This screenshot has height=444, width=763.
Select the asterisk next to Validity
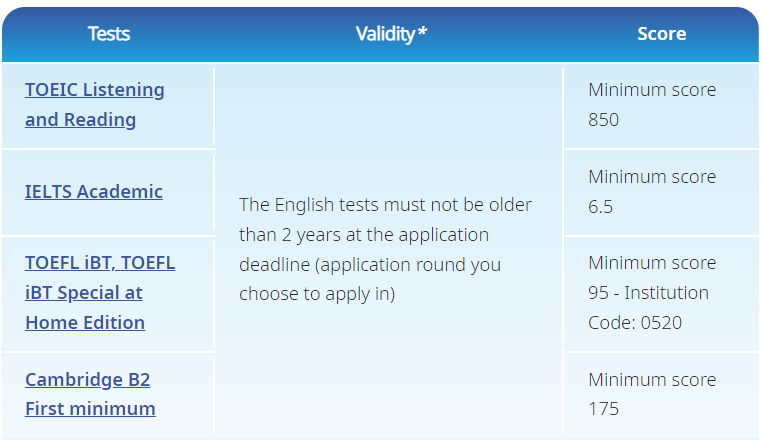point(422,31)
